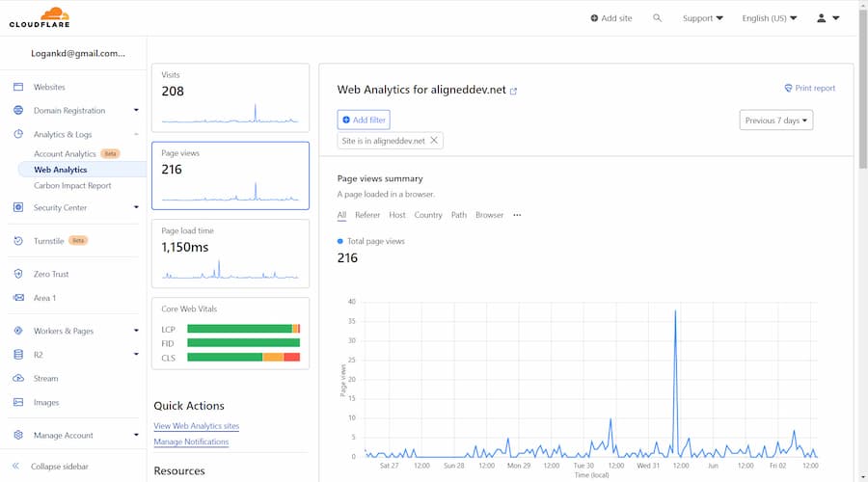Expand the Domain Registration sidebar section
This screenshot has width=868, height=482.
point(136,111)
